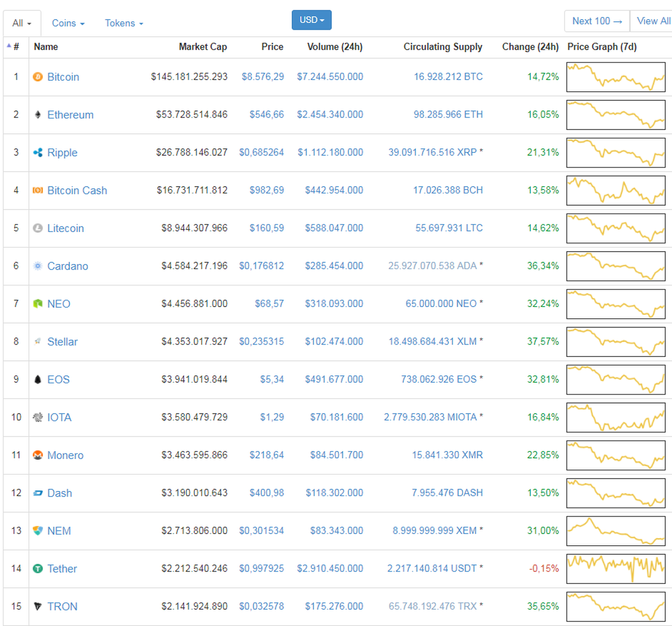Click Litecoin volume $588.047.000
The width and height of the screenshot is (672, 626).
click(334, 228)
